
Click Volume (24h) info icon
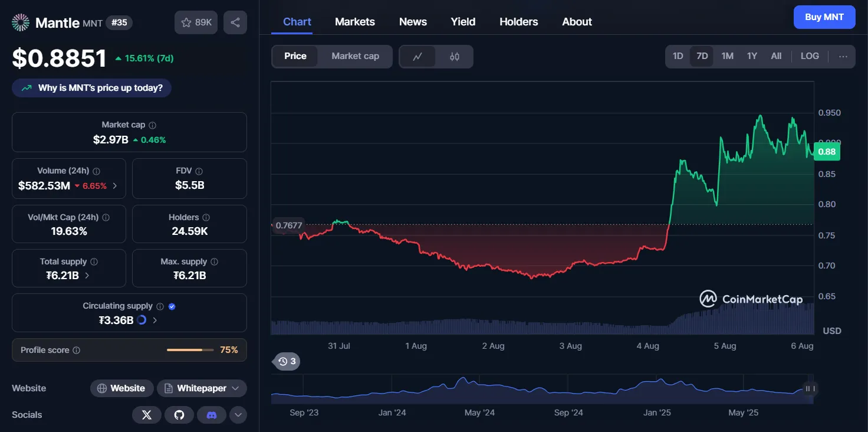pyautogui.click(x=97, y=171)
